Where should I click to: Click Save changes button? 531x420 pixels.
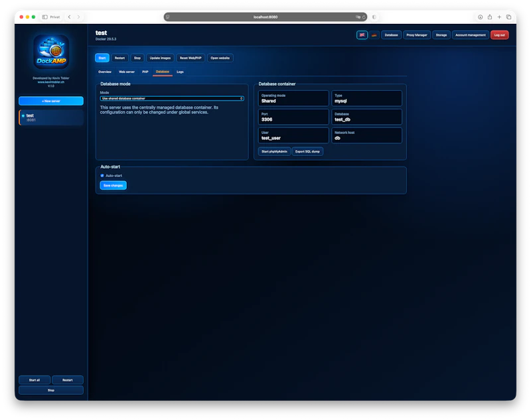(x=113, y=186)
